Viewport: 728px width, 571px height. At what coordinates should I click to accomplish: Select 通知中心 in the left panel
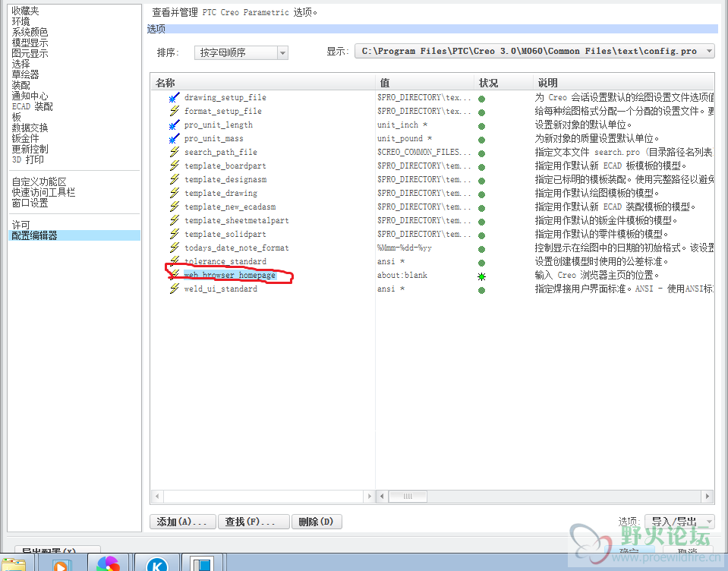click(30, 96)
